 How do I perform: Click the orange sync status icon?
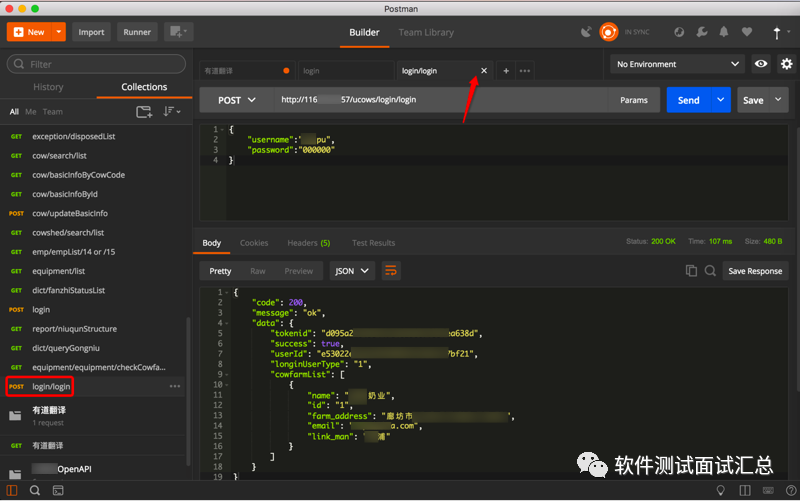pyautogui.click(x=608, y=32)
